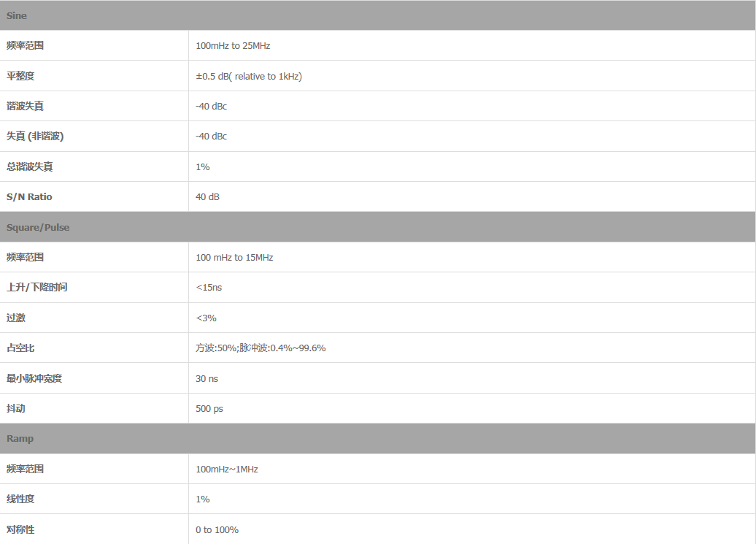Screen dimensions: 756x544
Task: Select the "40 dB" value cell
Action: pyautogui.click(x=208, y=197)
